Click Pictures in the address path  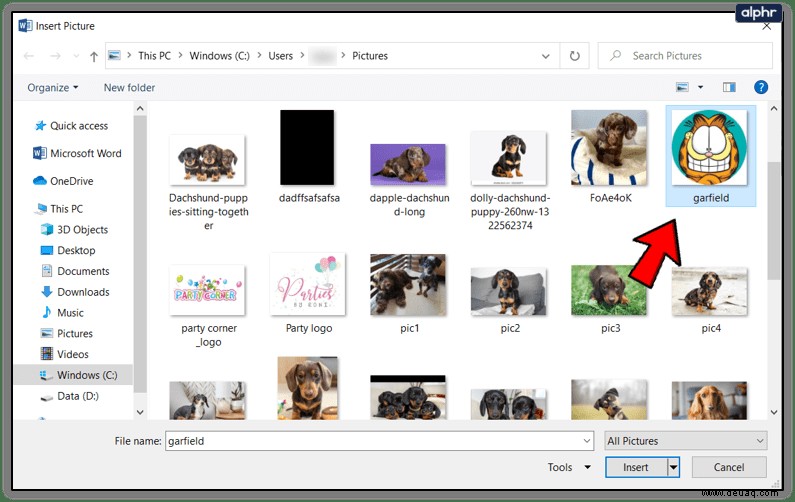pyautogui.click(x=370, y=56)
